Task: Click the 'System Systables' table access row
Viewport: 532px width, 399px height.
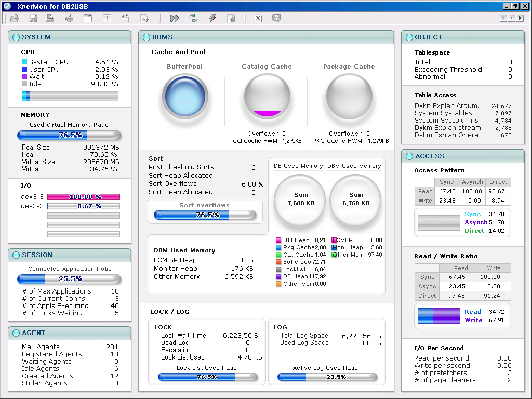Action: 463,113
